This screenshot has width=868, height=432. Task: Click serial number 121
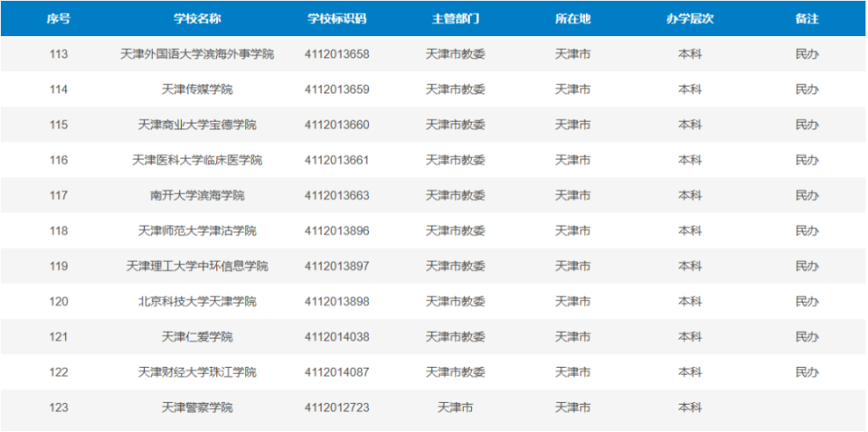coord(59,337)
